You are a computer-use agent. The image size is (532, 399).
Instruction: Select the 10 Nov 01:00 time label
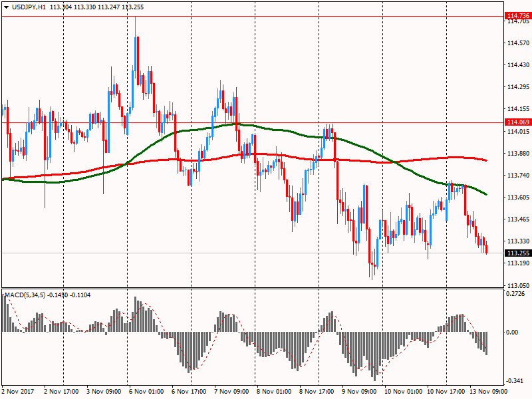(403, 392)
